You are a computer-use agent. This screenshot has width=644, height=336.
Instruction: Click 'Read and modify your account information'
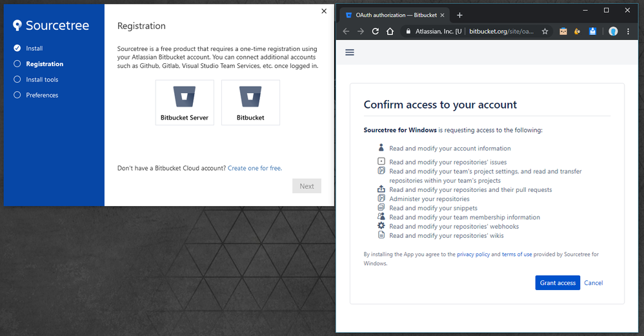450,149
